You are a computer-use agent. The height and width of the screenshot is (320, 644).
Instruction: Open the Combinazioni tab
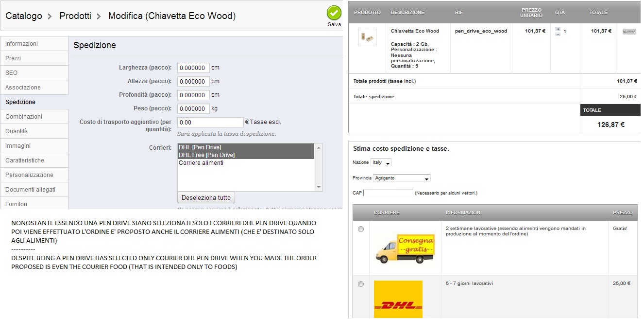(x=34, y=117)
